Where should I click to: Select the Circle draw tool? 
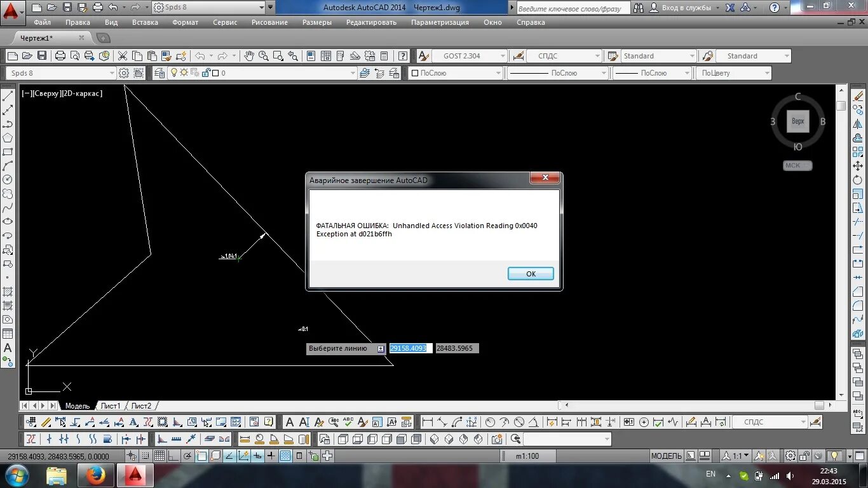8,180
